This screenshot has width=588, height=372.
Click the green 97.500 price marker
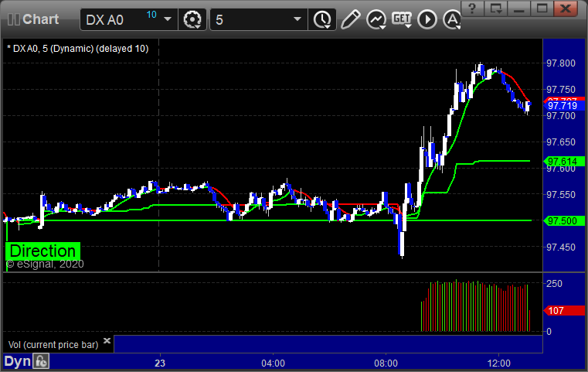pyautogui.click(x=564, y=220)
